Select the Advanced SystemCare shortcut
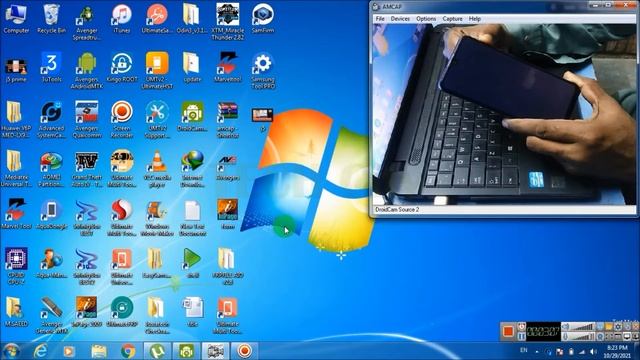Screen dimensions: 640x360 pos(51,120)
